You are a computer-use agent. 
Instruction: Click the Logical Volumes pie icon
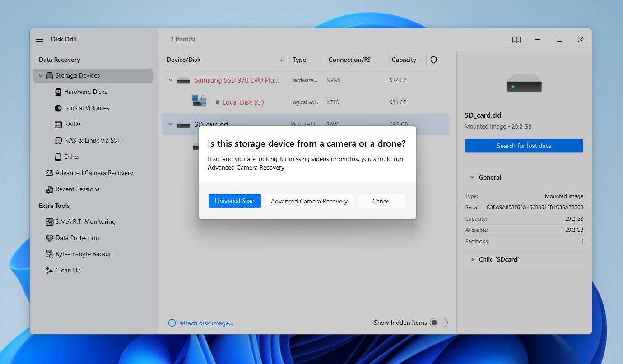(x=58, y=108)
